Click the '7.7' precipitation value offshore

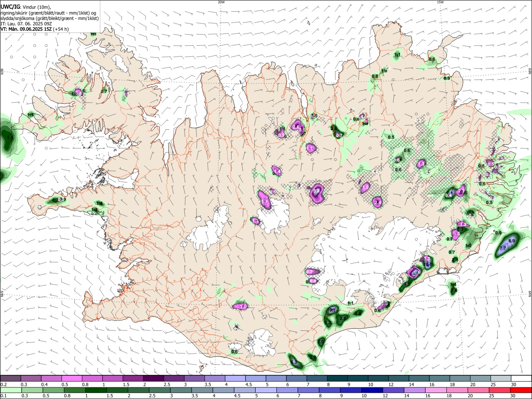(x=502, y=248)
